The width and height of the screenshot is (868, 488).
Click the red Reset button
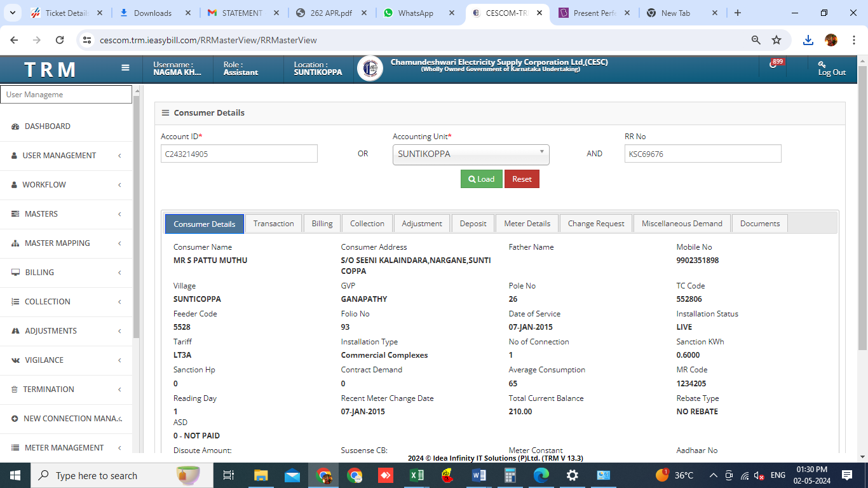[x=522, y=179]
